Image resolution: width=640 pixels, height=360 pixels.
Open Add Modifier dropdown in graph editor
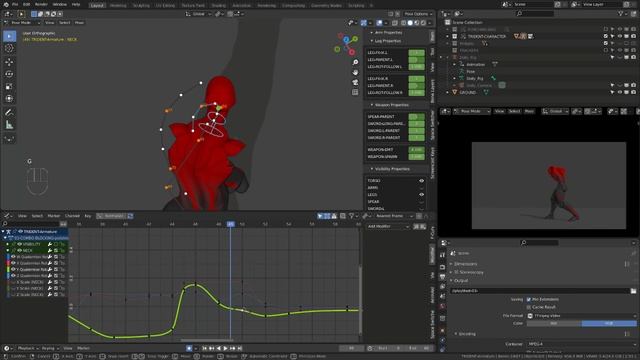(388, 227)
